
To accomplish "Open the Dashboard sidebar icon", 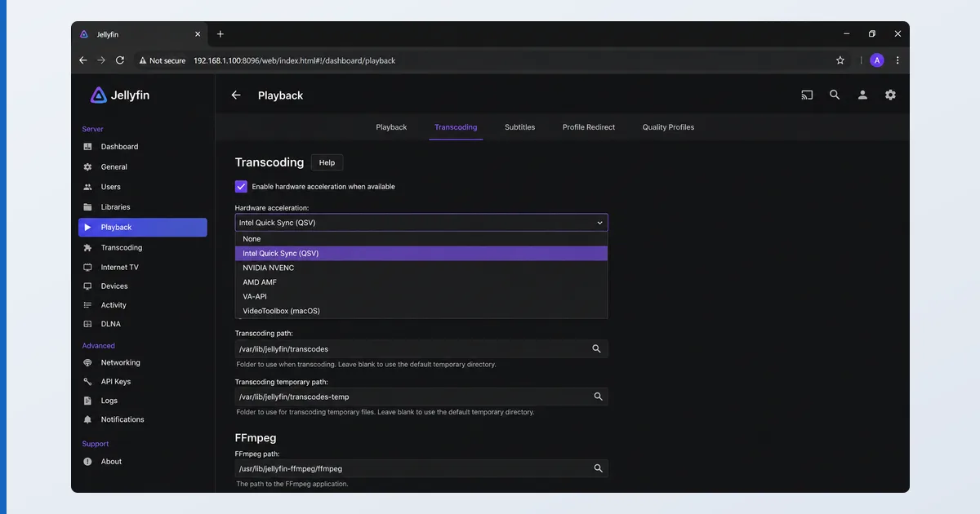I will click(x=87, y=147).
